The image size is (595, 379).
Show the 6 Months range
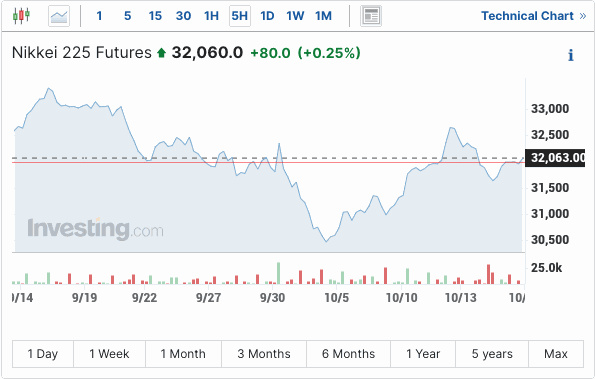point(348,354)
